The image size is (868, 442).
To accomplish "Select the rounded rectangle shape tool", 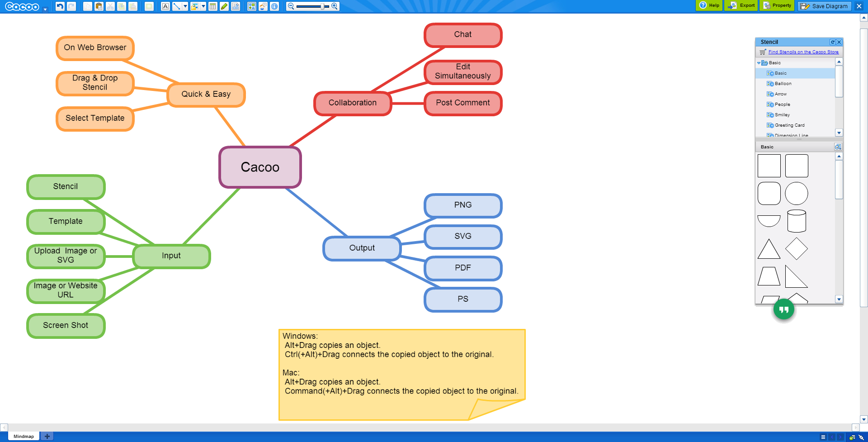I will (149, 6).
